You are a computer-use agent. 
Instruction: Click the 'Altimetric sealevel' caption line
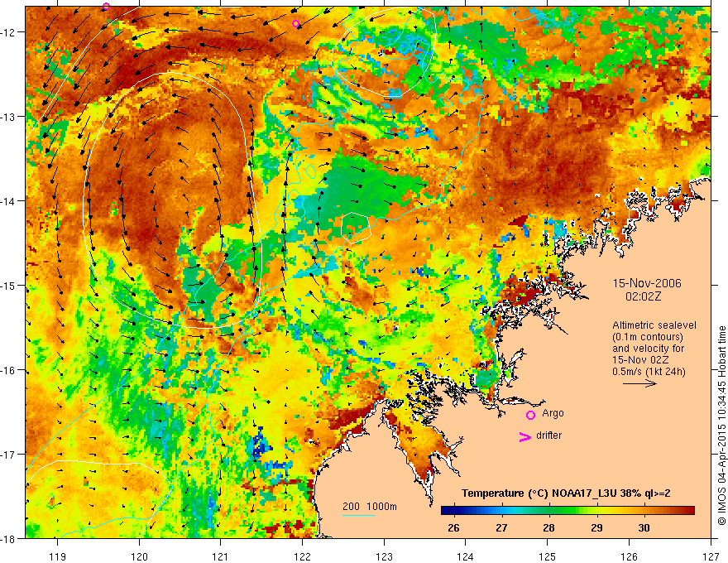click(654, 325)
